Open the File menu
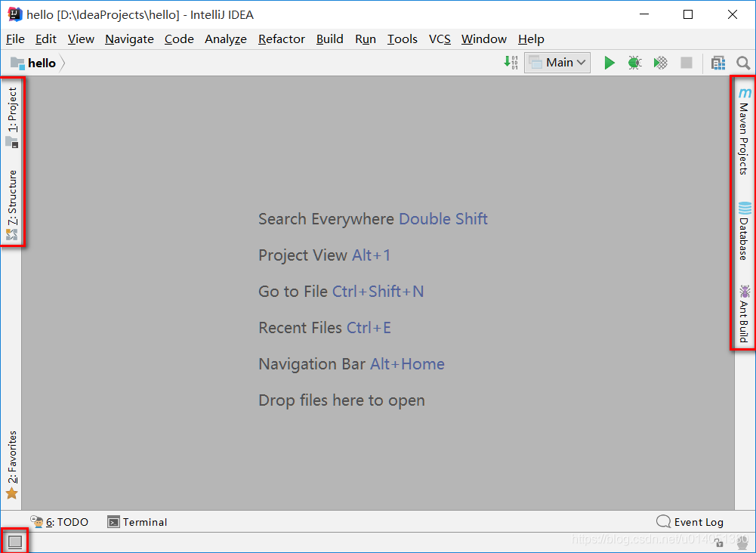The image size is (756, 553). [15, 39]
